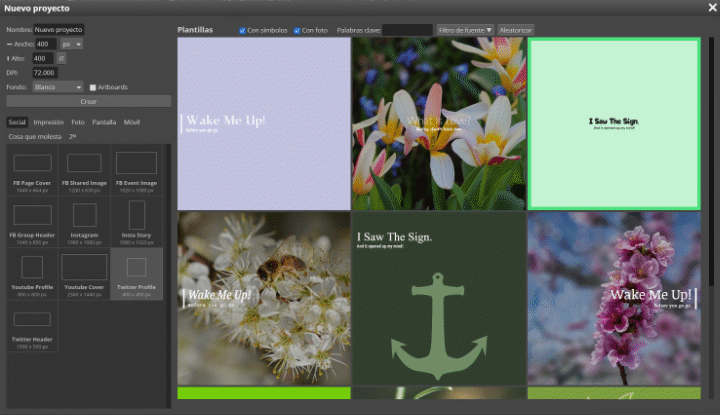Image resolution: width=720 pixels, height=415 pixels.
Task: Swap width and height values
Action: (x=61, y=58)
